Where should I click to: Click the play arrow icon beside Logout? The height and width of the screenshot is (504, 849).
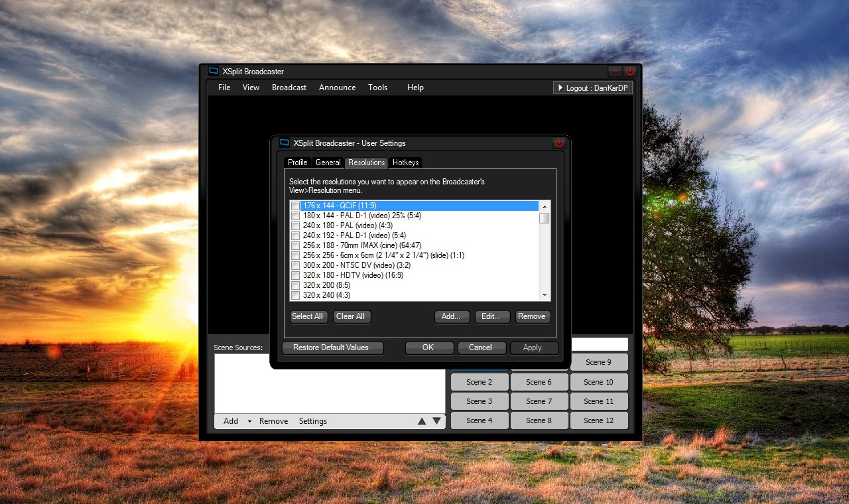tap(560, 88)
